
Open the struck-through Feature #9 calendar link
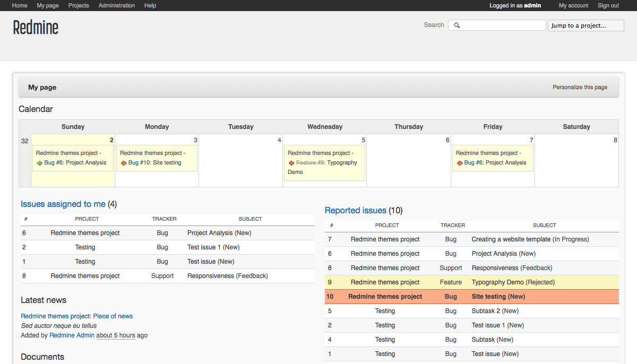pyautogui.click(x=310, y=162)
